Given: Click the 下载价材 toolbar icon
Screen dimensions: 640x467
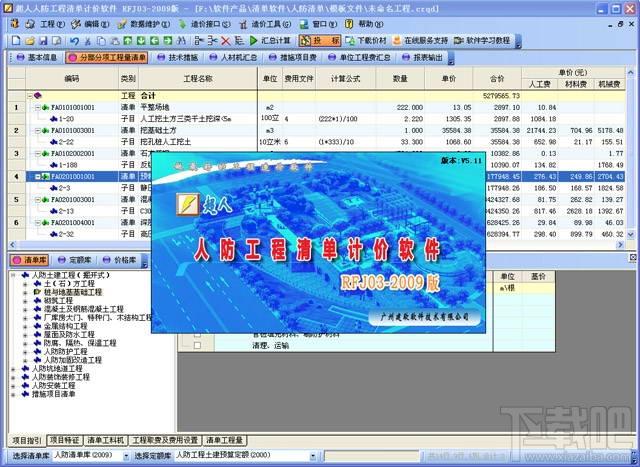Looking at the screenshot, I should [367, 41].
